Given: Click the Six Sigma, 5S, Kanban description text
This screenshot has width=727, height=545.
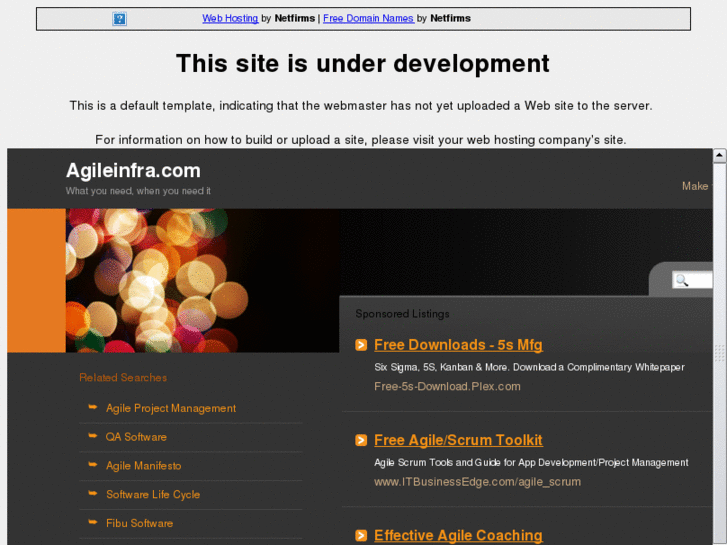Looking at the screenshot, I should pyautogui.click(x=529, y=367).
